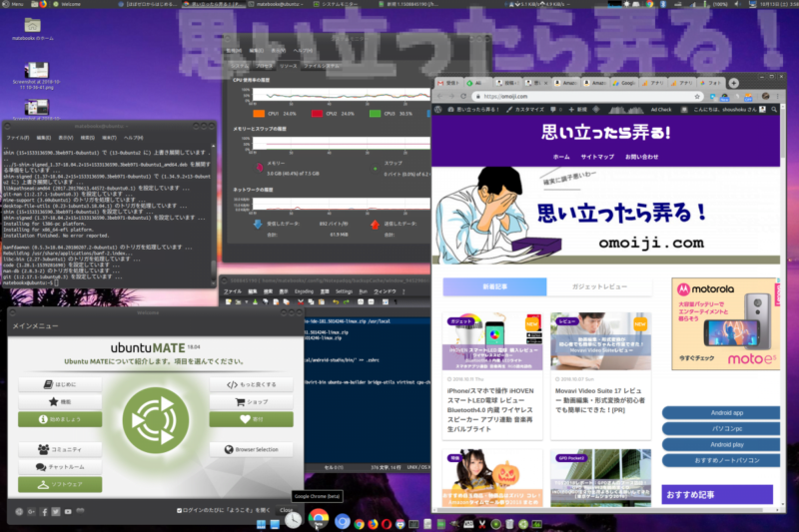
Task: Reload the omoiji.com page in Chrome
Action: (463, 96)
